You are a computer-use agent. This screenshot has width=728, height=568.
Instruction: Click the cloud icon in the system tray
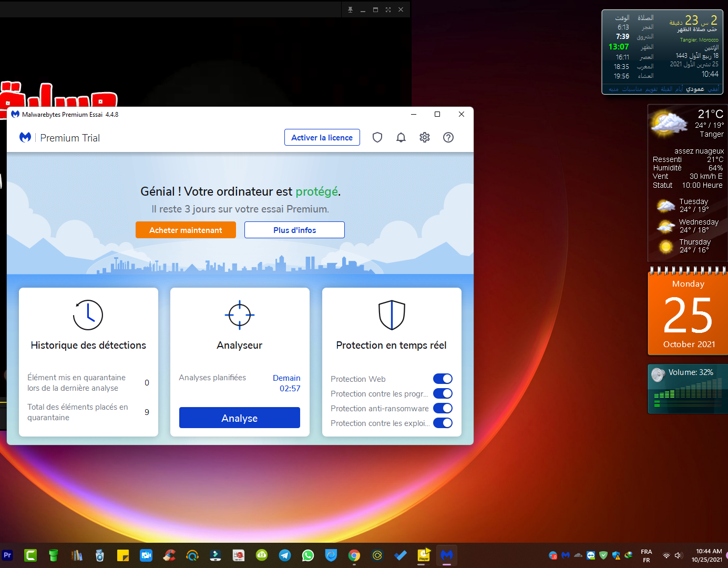pyautogui.click(x=578, y=555)
